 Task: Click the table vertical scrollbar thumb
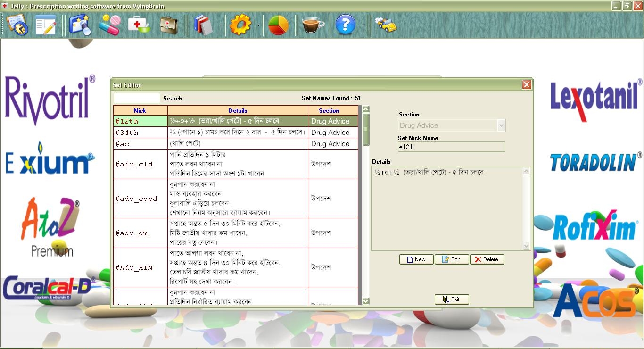365,129
